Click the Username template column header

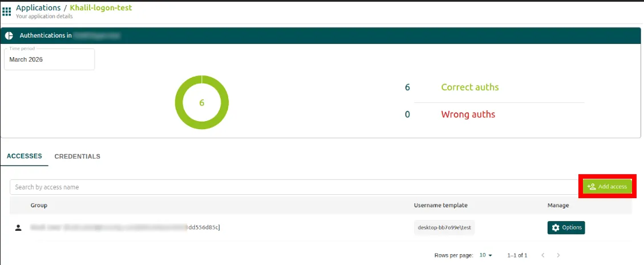coord(441,206)
